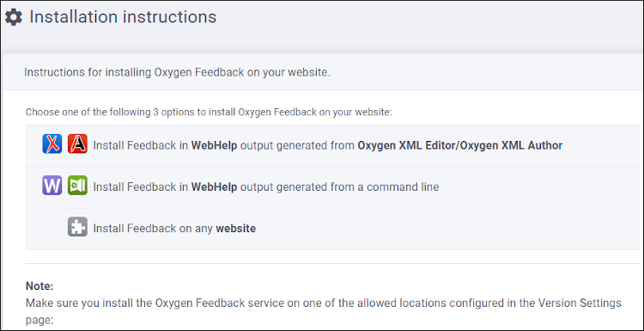Image resolution: width=644 pixels, height=331 pixels.
Task: Click the Make sure you install sentence
Action: [x=323, y=312]
